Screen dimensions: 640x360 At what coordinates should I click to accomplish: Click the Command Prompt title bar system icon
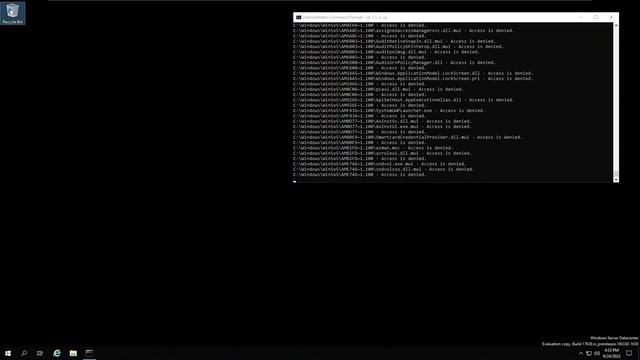[x=298, y=18]
